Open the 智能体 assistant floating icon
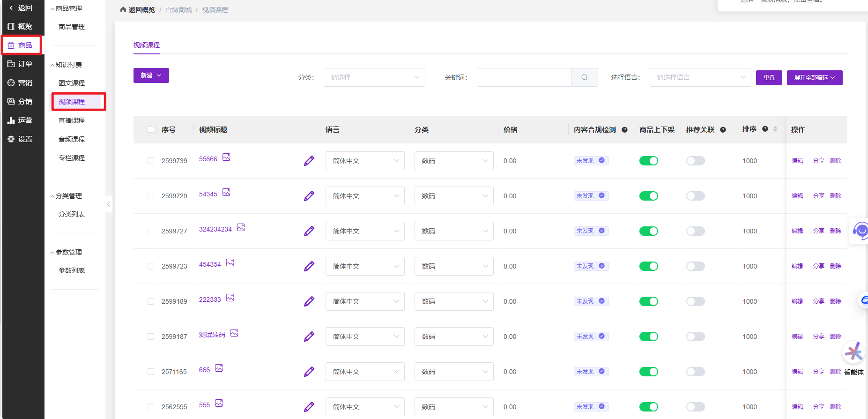This screenshot has width=868, height=419. tap(853, 352)
